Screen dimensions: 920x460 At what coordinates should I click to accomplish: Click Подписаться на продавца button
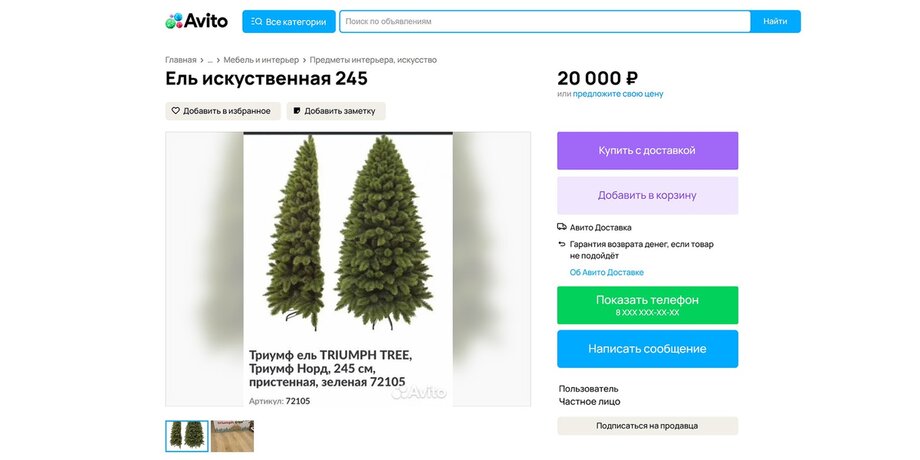coord(647,426)
